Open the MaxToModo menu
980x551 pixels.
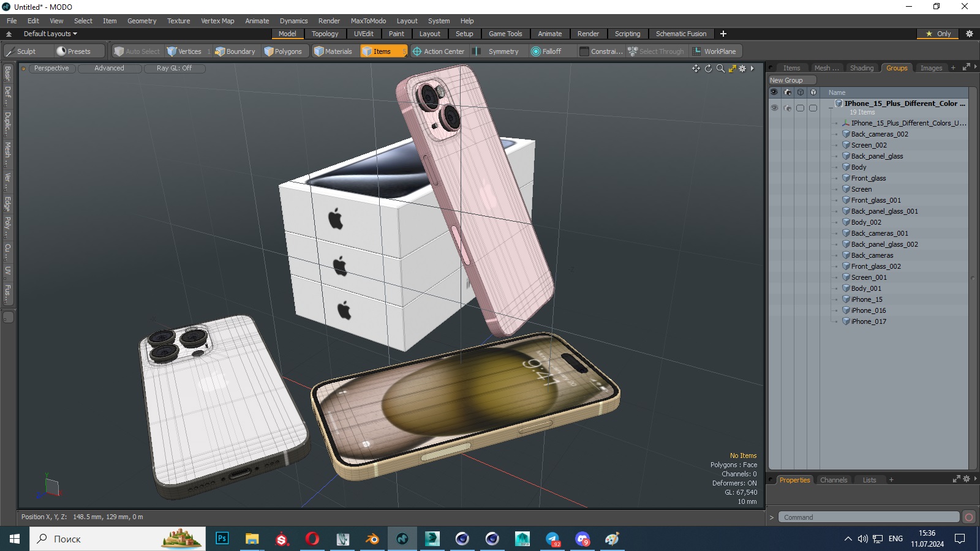coord(368,21)
